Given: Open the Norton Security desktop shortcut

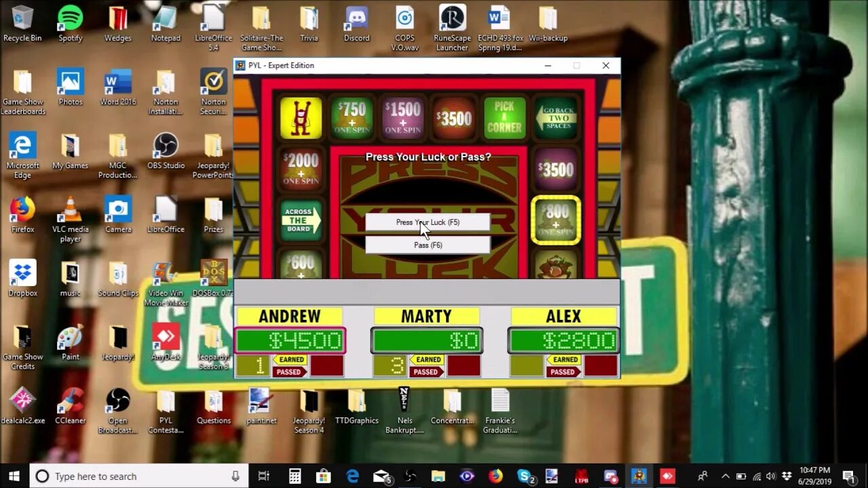Looking at the screenshot, I should [214, 91].
